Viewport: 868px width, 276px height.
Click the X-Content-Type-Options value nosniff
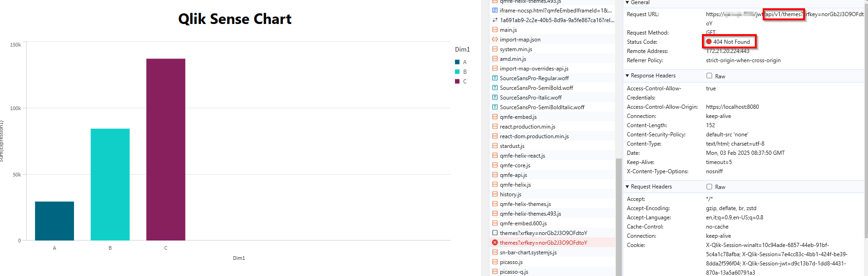coord(714,171)
